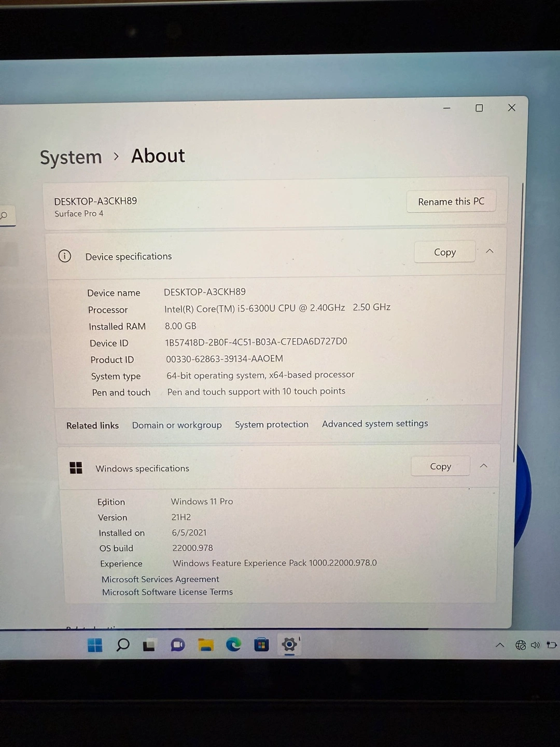This screenshot has height=747, width=560.
Task: Launch Microsoft Edge from taskbar
Action: tap(234, 644)
